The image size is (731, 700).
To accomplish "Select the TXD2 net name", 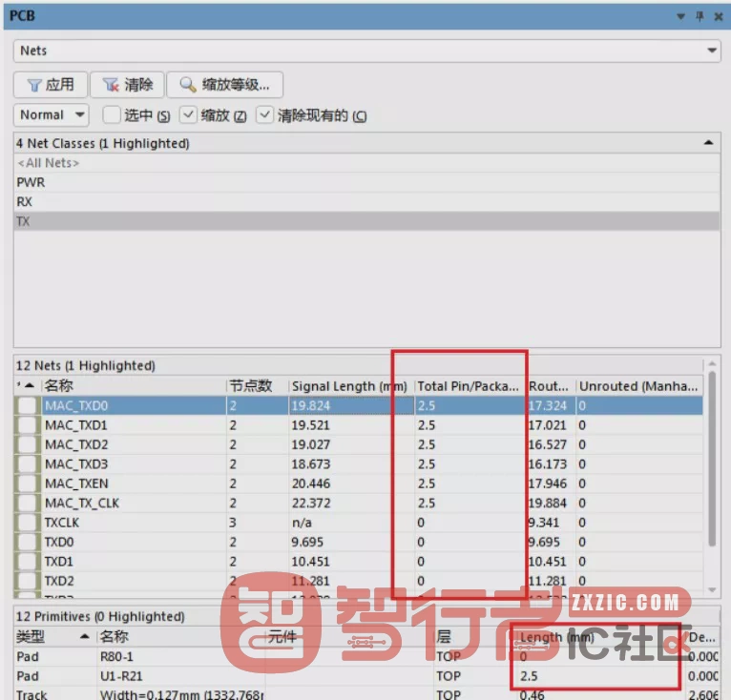I will coord(59,582).
